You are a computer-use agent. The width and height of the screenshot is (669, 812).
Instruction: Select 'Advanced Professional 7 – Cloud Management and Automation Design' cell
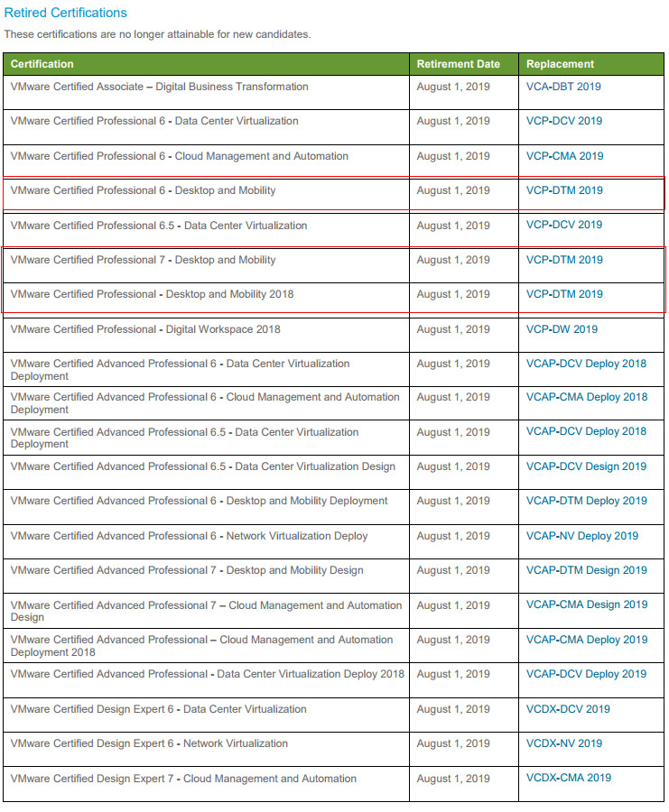tap(206, 611)
